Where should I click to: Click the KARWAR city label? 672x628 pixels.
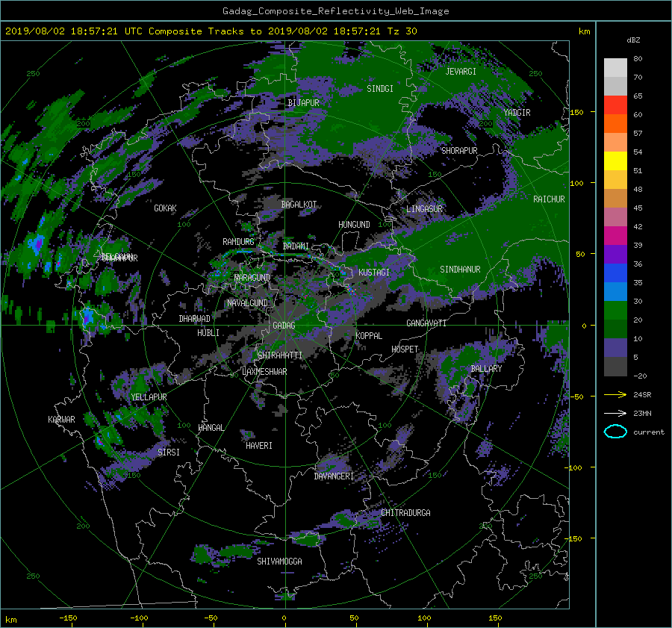61,420
